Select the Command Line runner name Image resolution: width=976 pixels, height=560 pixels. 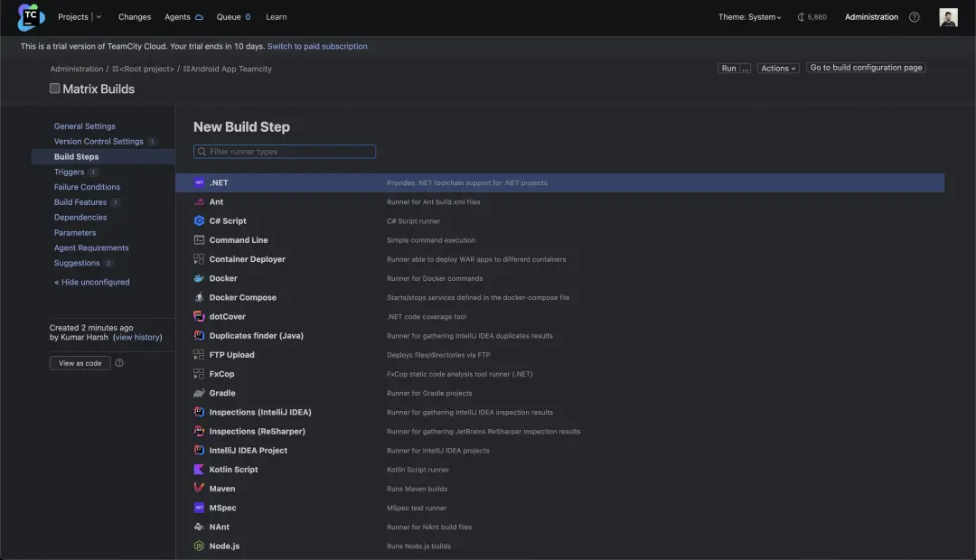click(239, 240)
